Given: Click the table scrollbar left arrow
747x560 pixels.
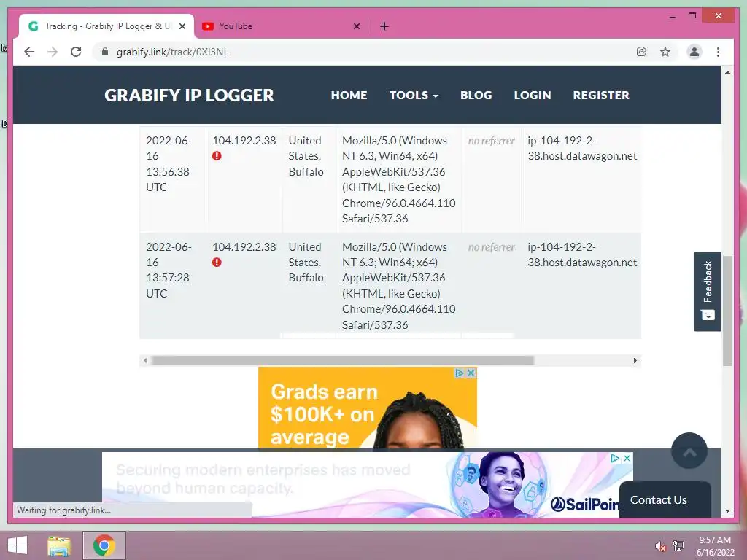Looking at the screenshot, I should [x=145, y=360].
